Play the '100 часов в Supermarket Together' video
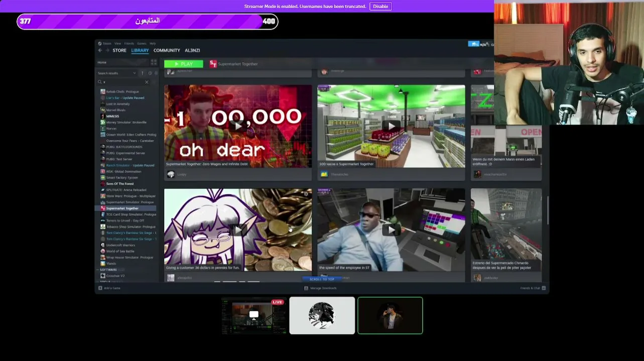The width and height of the screenshot is (644, 361). pyautogui.click(x=391, y=126)
